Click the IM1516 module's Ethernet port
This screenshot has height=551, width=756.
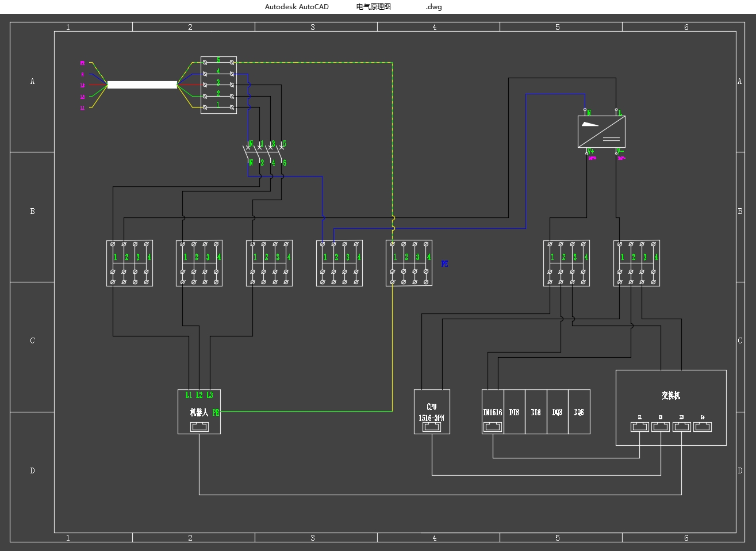pyautogui.click(x=493, y=427)
